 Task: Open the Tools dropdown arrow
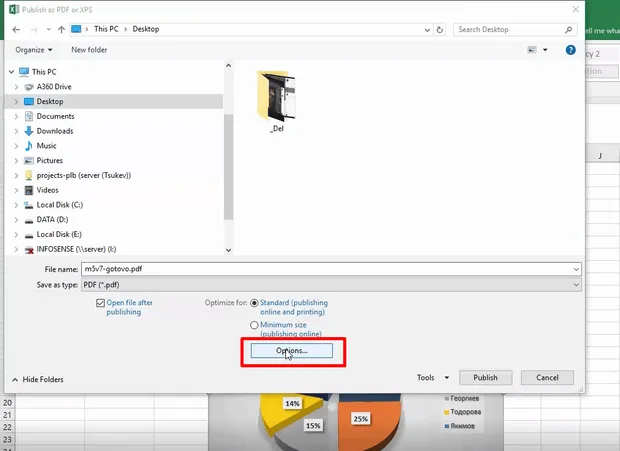point(446,377)
